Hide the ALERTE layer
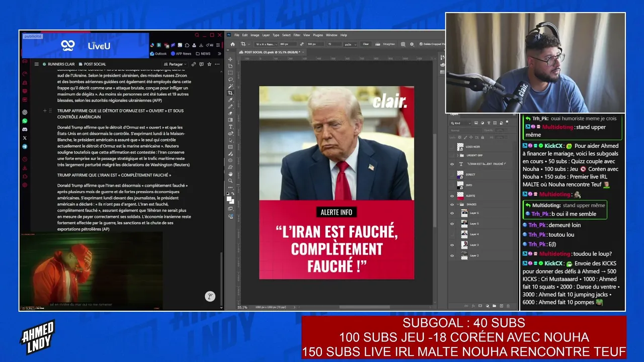 (x=452, y=196)
